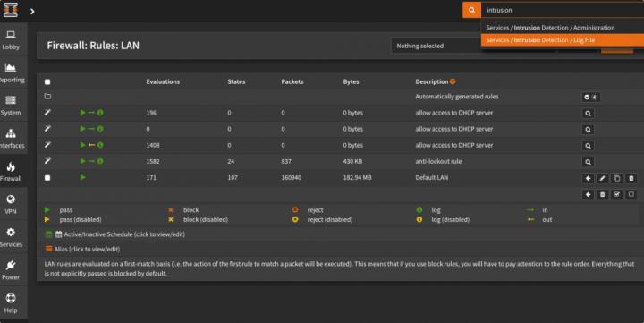Open the System menu

click(x=11, y=106)
